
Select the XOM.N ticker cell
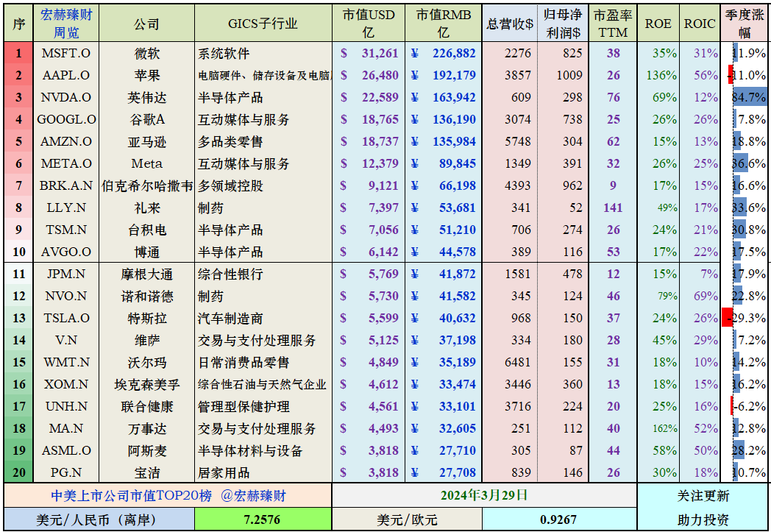[x=66, y=384]
